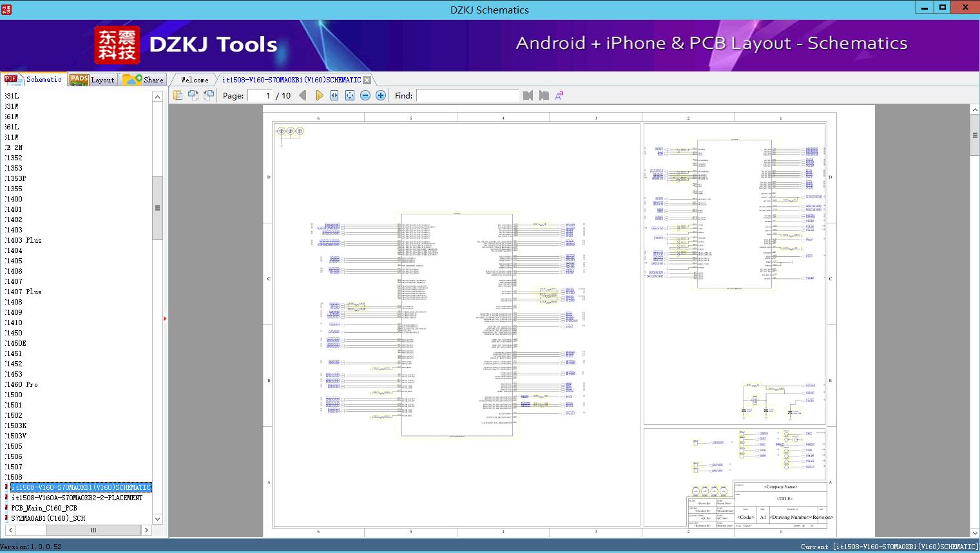
Task: Go to the next page arrow
Action: tap(319, 95)
